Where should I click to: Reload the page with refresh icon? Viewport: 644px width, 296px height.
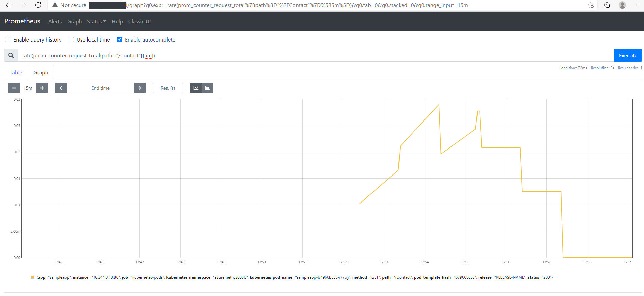38,5
